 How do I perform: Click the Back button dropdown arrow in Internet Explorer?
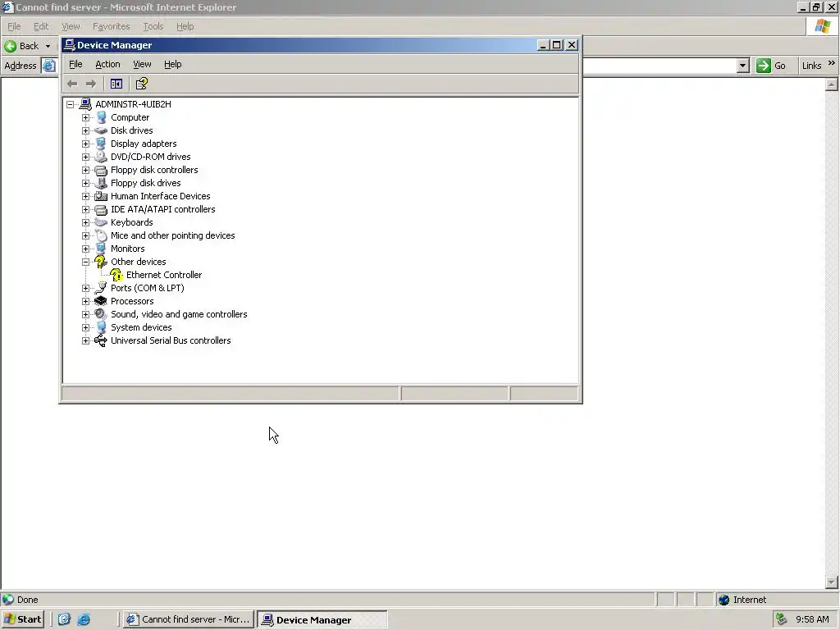48,46
